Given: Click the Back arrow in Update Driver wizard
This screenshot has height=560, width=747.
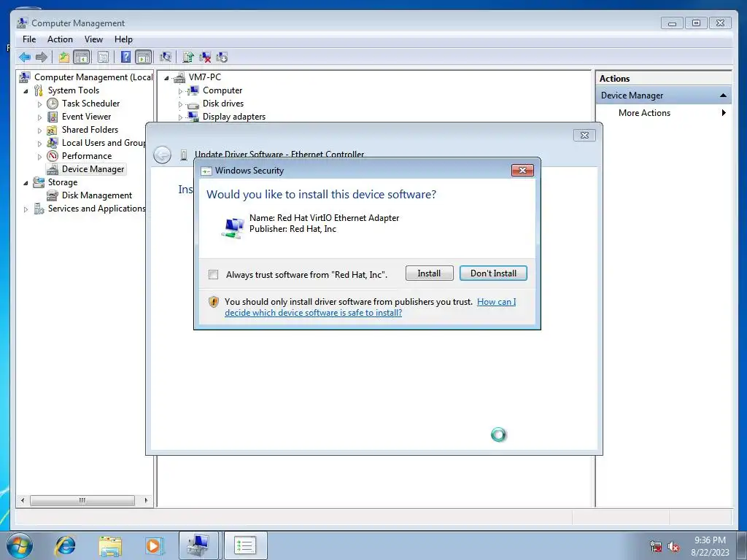Looking at the screenshot, I should 163,155.
